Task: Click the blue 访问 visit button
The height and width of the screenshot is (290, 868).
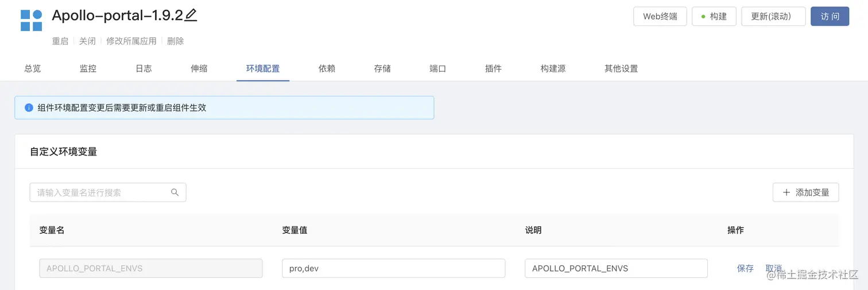Action: pyautogui.click(x=830, y=17)
